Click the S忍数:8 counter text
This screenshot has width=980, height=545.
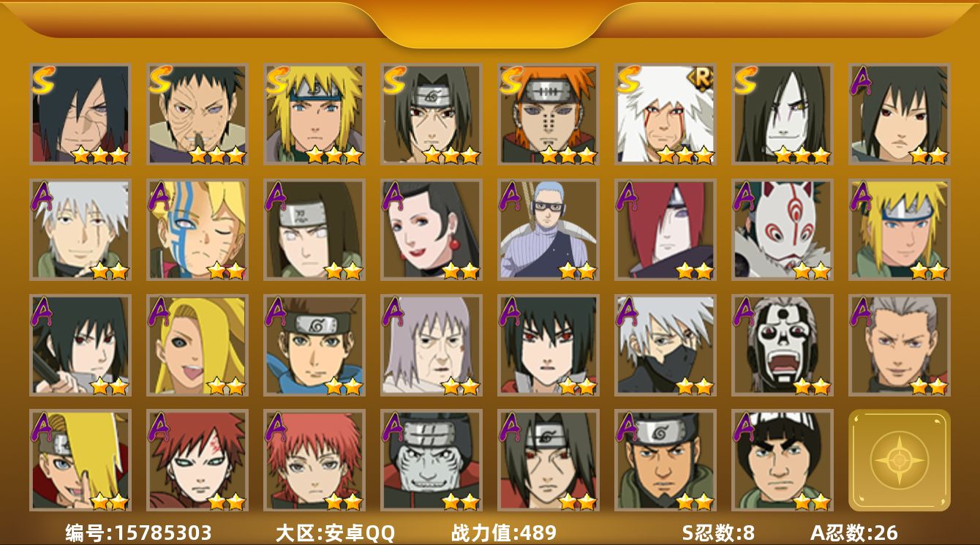tap(718, 533)
